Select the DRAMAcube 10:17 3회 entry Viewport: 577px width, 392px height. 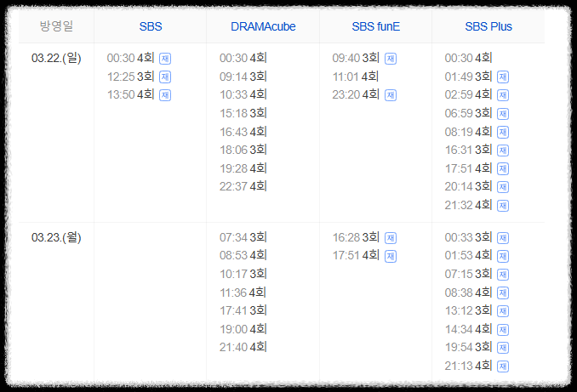click(x=243, y=274)
